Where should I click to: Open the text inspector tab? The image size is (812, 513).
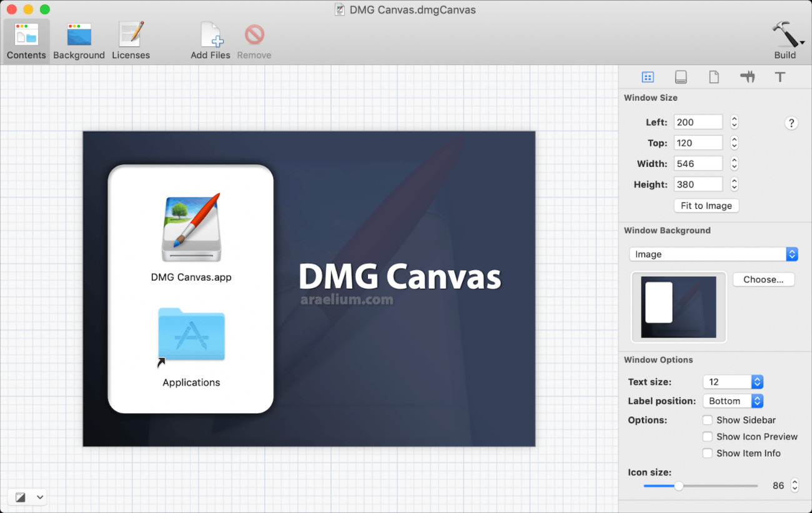coord(780,77)
